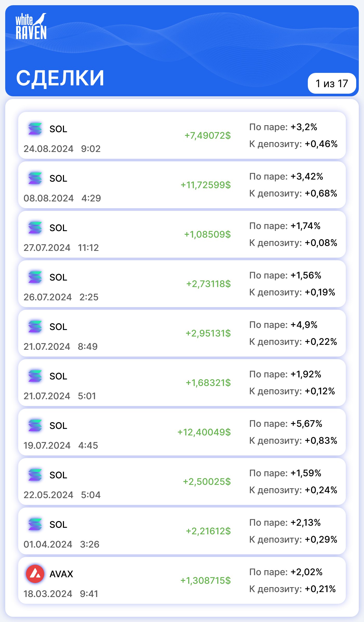Click "К депозиту: +0,08%" text

[293, 243]
